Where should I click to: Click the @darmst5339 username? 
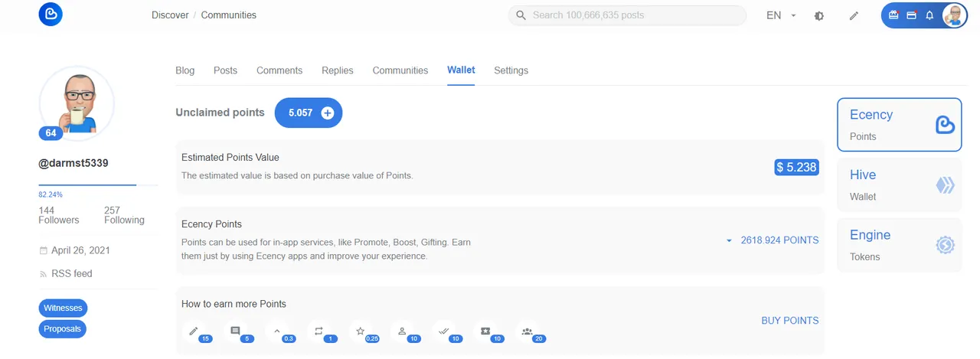coord(73,163)
